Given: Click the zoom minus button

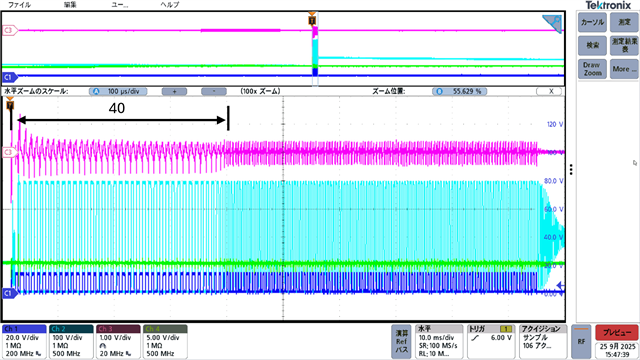Looking at the screenshot, I should click(213, 91).
